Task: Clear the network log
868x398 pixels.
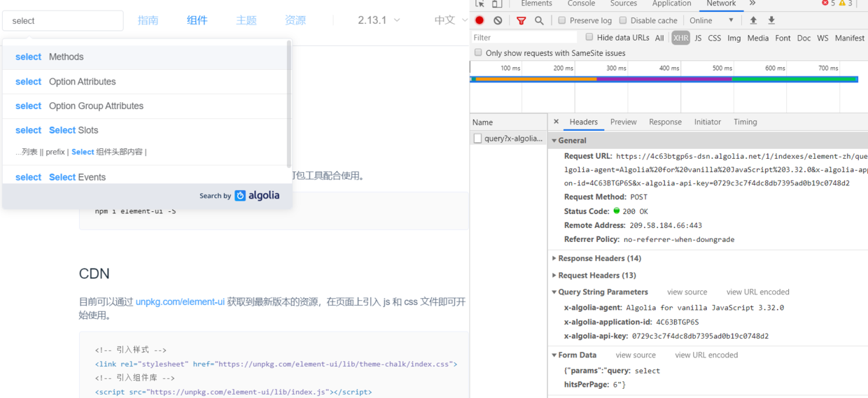Action: pos(498,21)
